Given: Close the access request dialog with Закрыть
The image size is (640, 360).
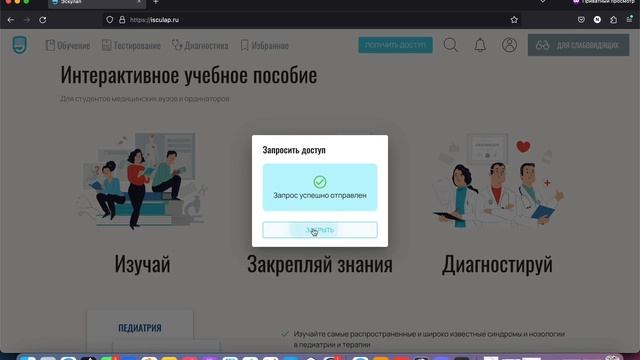Looking at the screenshot, I should 320,230.
